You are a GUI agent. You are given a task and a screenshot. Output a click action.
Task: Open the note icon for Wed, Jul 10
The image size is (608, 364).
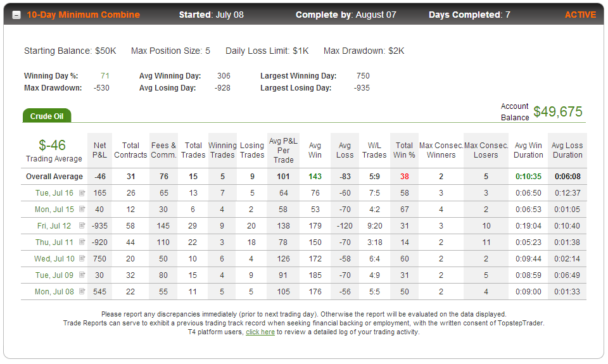82,258
